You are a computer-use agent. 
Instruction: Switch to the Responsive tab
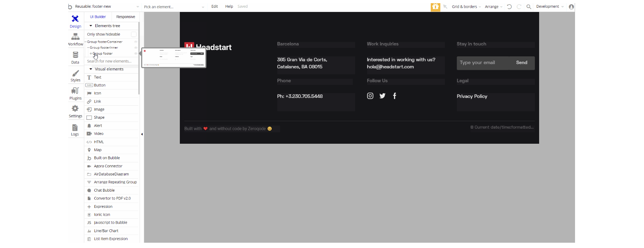pyautogui.click(x=126, y=17)
